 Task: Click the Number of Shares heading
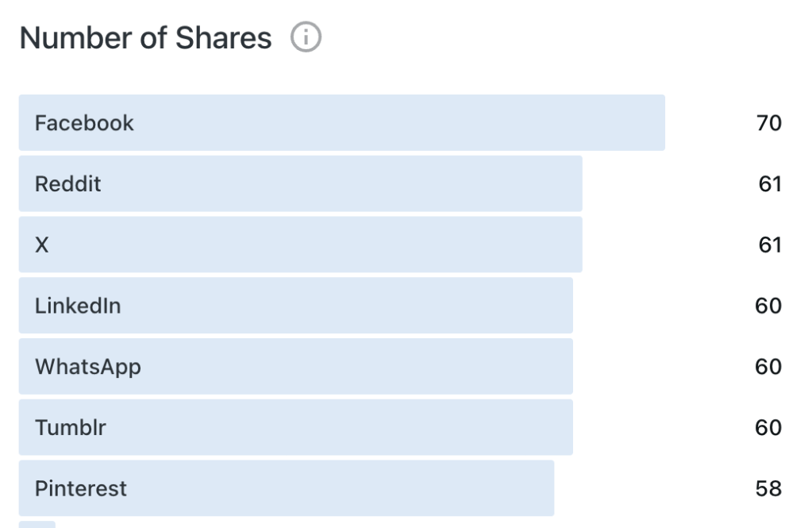145,37
